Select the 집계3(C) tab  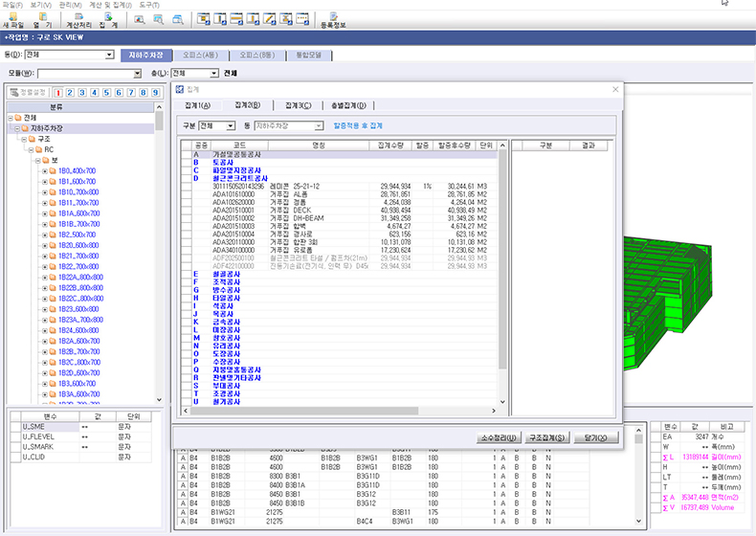[298, 105]
